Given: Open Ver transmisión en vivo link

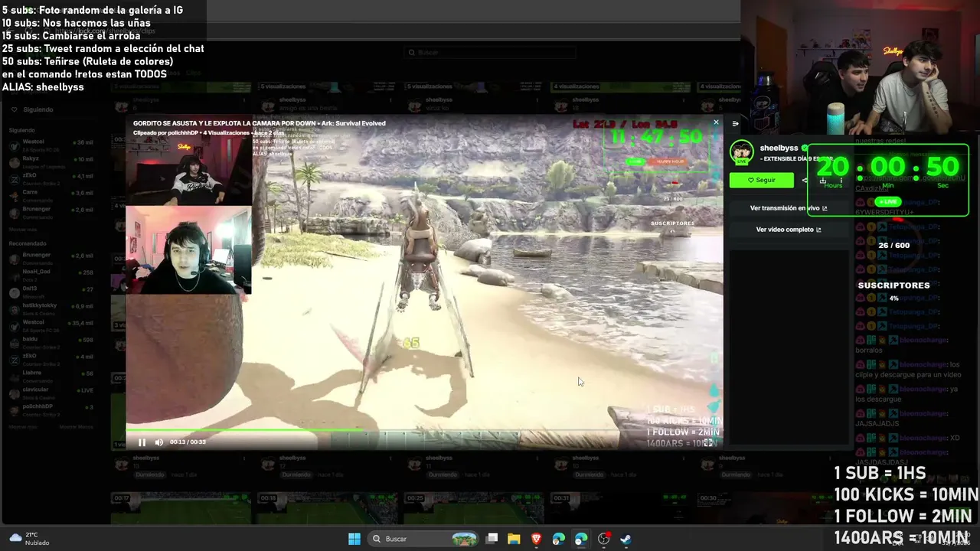Looking at the screenshot, I should (789, 208).
